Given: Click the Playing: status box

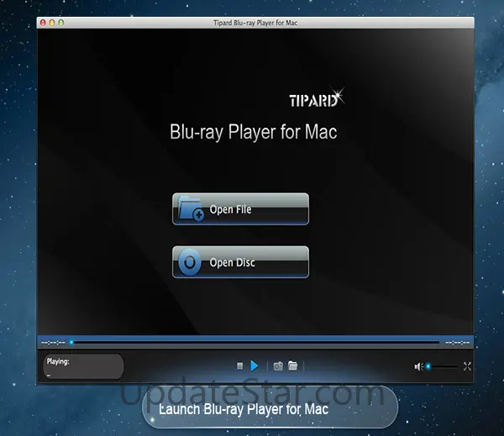Looking at the screenshot, I should click(83, 366).
